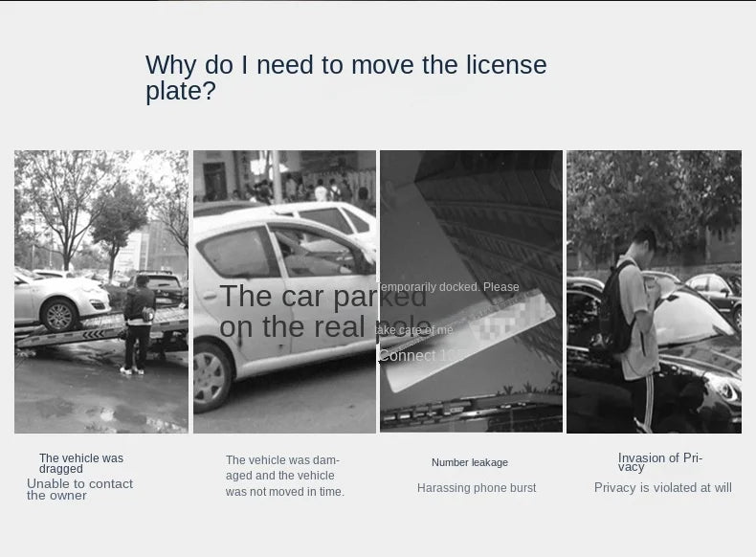This screenshot has height=557, width=756.
Task: Select 'Unable to contact the owner' text
Action: [79, 489]
